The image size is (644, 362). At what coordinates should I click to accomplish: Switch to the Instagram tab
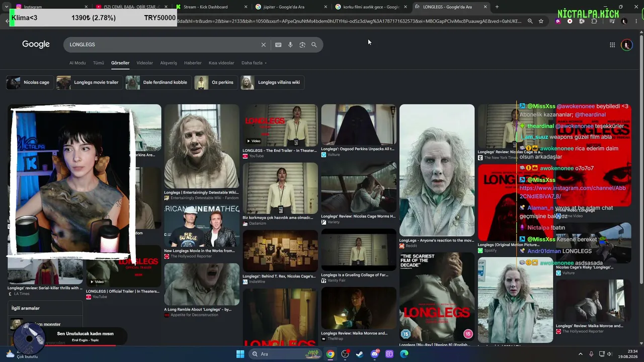coord(49,7)
